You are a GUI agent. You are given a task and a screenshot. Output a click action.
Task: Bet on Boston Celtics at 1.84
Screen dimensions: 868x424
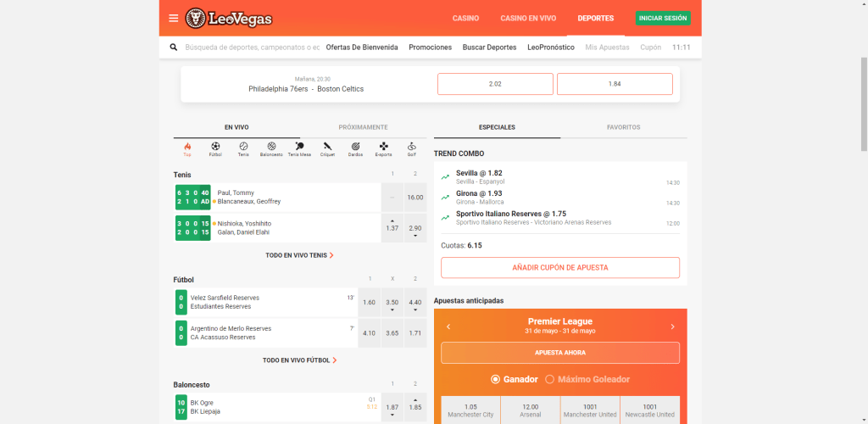(615, 84)
